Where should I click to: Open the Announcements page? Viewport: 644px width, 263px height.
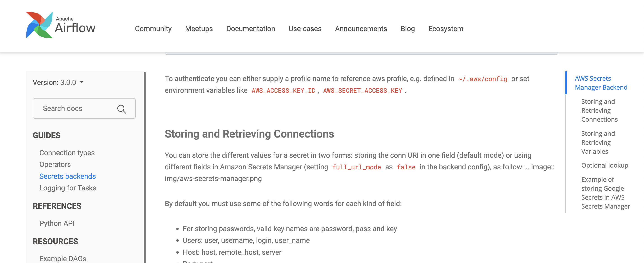361,29
